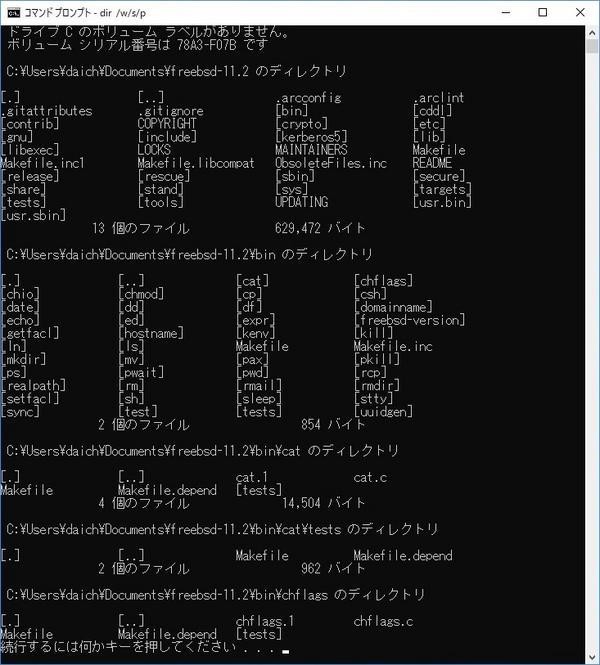Select the [chmod] directory entry
Viewport: 600px width, 665px height.
click(x=141, y=294)
